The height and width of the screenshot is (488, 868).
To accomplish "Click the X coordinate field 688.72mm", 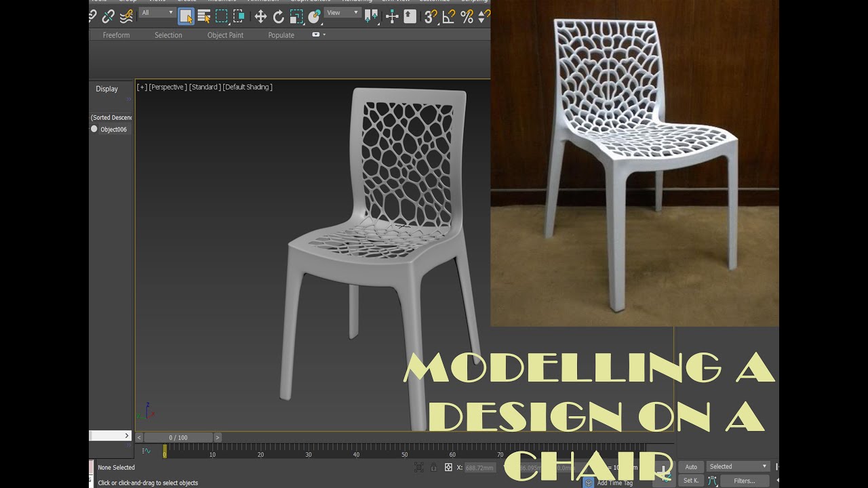I will (x=481, y=468).
